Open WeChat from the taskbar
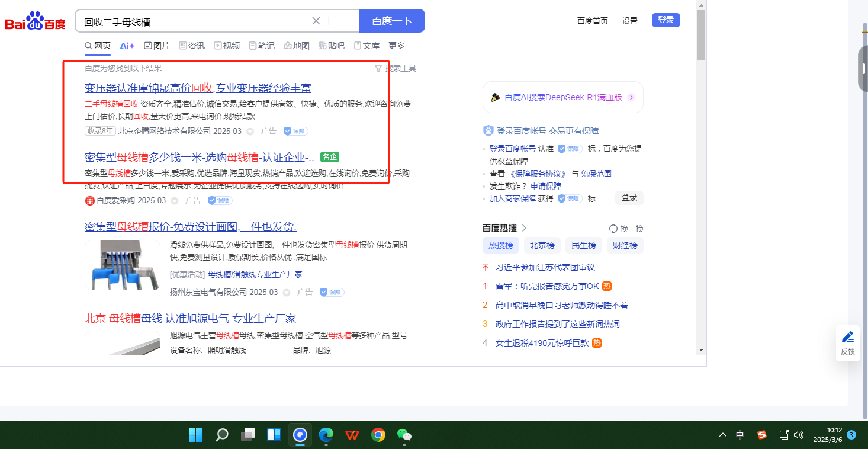 point(404,435)
